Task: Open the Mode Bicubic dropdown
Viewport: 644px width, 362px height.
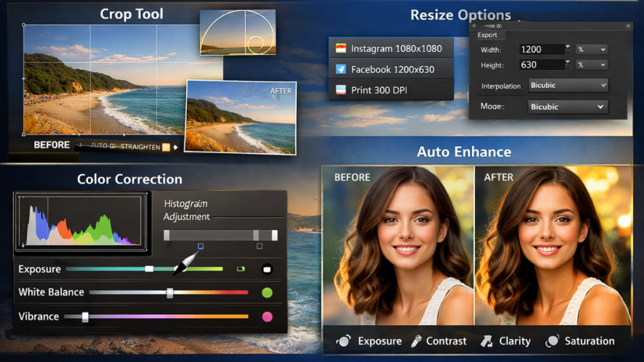Action: tap(567, 106)
